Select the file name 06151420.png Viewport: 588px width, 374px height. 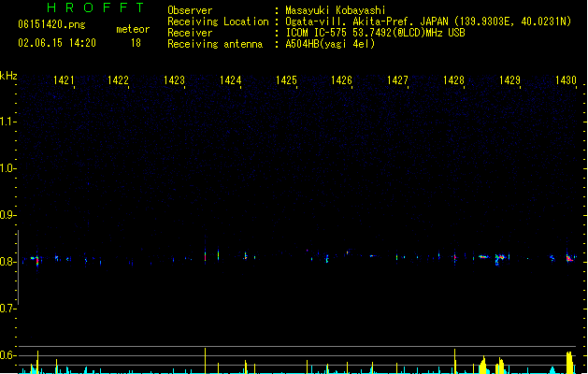click(x=51, y=24)
